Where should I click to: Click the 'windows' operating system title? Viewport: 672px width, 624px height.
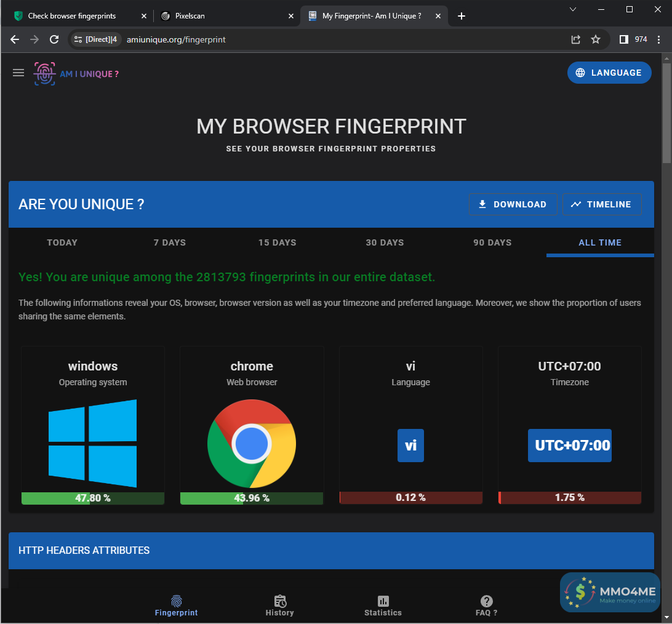[x=92, y=366]
